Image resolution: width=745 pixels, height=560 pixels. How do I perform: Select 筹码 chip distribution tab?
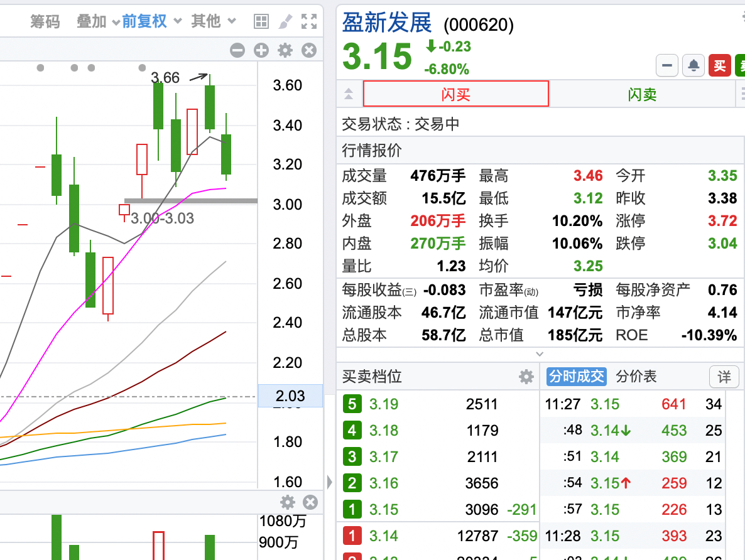pos(45,21)
